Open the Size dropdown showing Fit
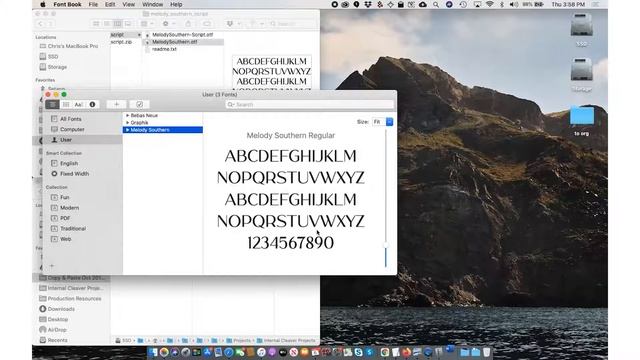The height and width of the screenshot is (360, 640). point(382,122)
